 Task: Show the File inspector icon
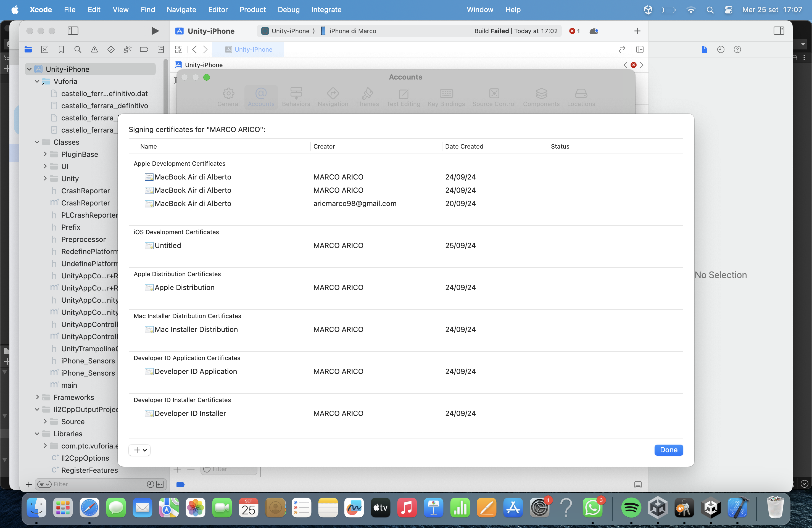click(x=705, y=49)
